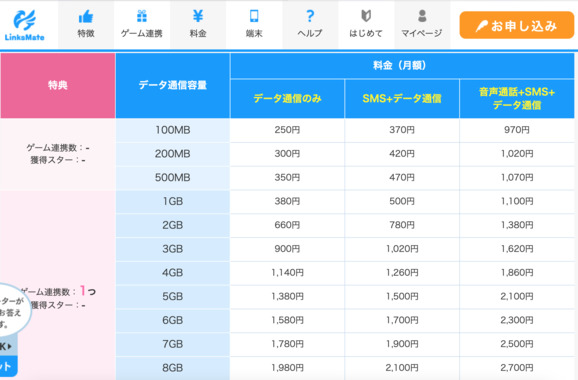This screenshot has height=380, width=578.
Task: Select the 6GB capacity cell
Action: (x=173, y=320)
